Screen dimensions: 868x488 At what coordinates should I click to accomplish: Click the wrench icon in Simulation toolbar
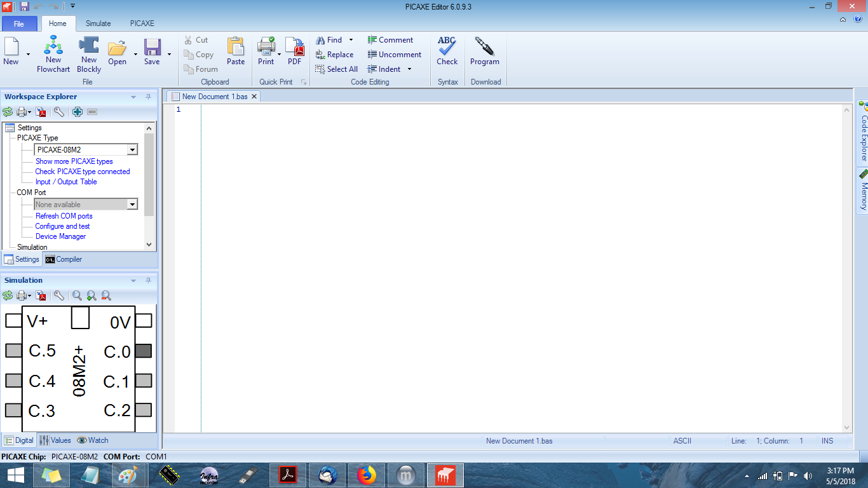(58, 295)
